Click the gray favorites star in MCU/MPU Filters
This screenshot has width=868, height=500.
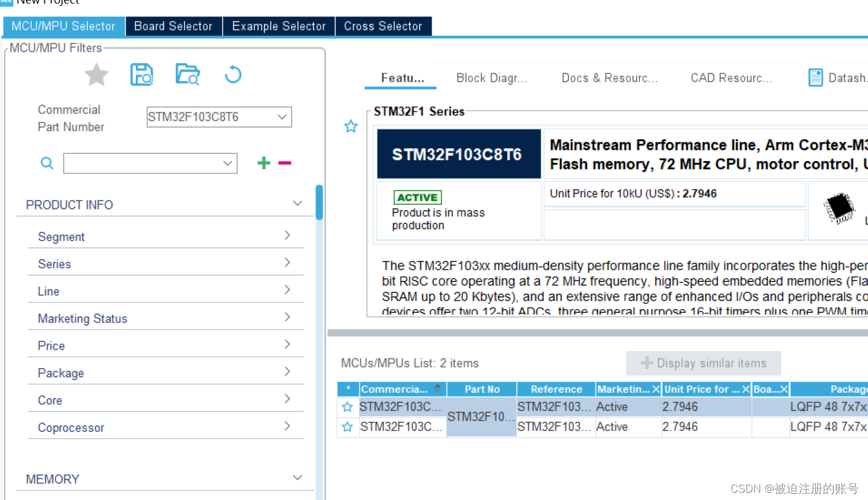point(96,75)
